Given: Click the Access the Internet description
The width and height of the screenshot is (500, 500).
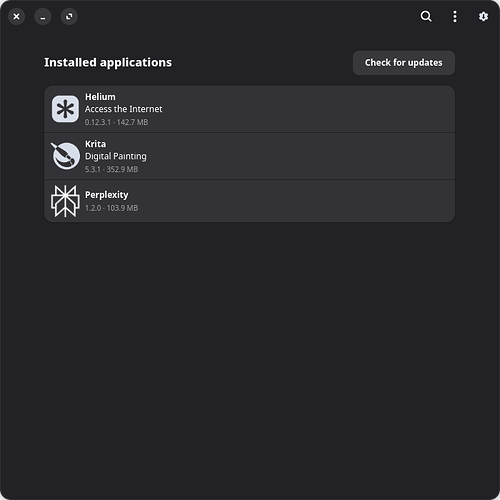Looking at the screenshot, I should point(123,109).
